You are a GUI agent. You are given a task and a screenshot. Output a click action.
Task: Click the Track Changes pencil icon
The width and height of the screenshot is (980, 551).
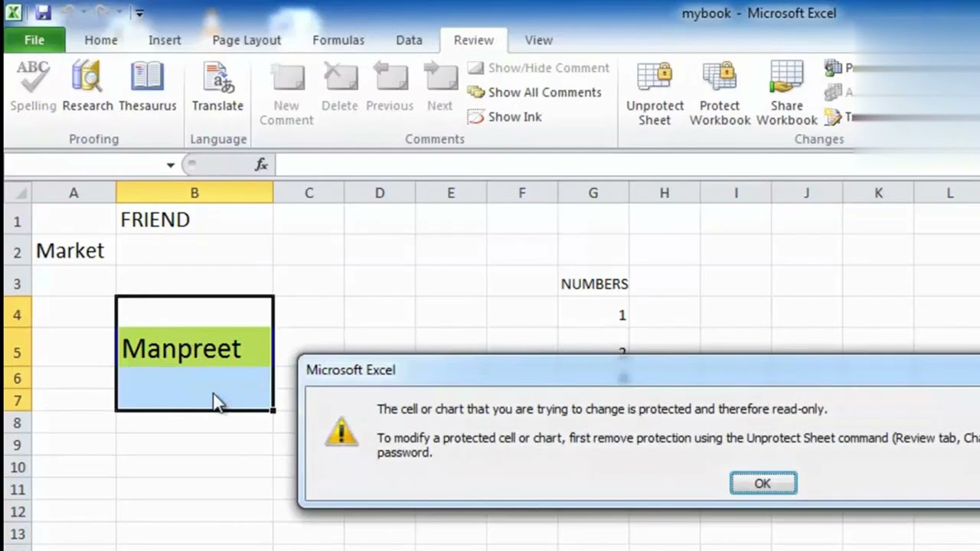pyautogui.click(x=833, y=117)
